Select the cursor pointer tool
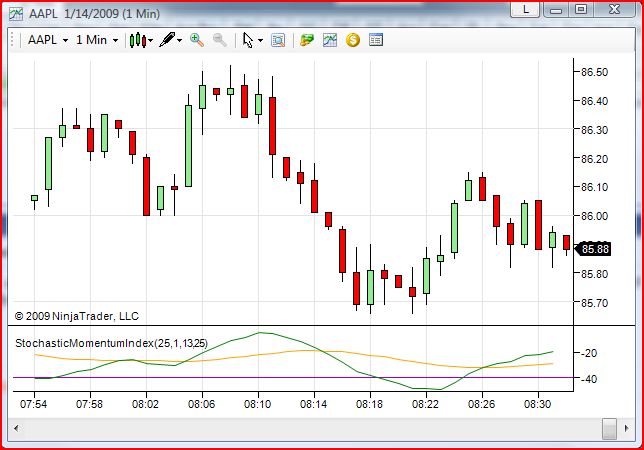The image size is (644, 450). [248, 40]
